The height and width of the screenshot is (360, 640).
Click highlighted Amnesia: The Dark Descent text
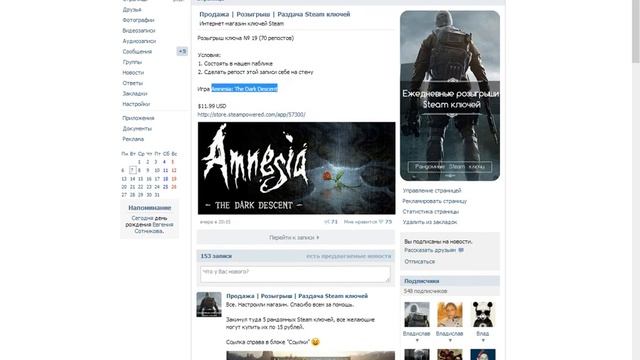(x=244, y=89)
